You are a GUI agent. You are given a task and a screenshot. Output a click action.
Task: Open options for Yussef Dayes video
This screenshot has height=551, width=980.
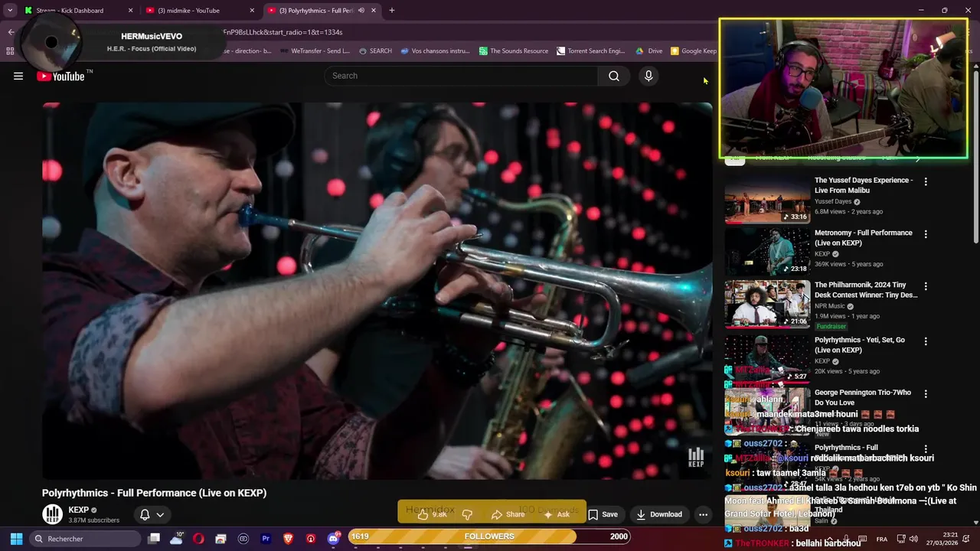click(x=926, y=182)
